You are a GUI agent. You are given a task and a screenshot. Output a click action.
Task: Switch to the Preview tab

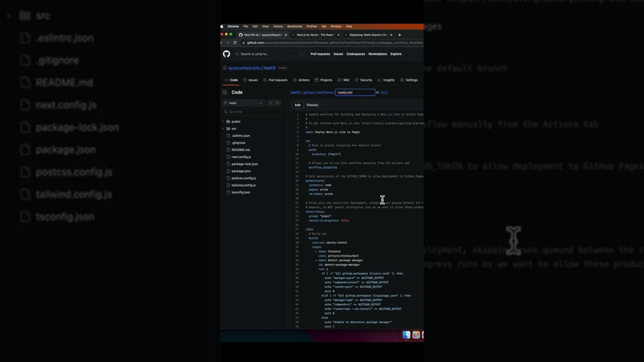(x=312, y=105)
